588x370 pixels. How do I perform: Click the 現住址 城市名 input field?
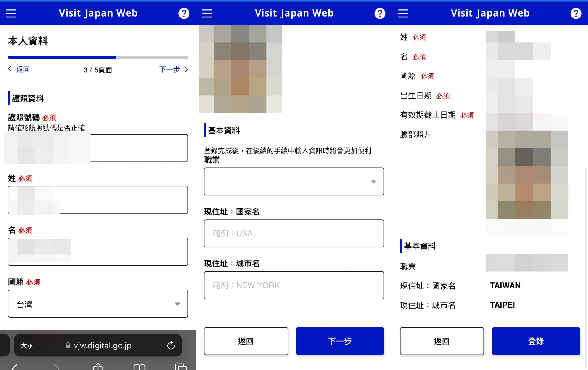coord(294,285)
